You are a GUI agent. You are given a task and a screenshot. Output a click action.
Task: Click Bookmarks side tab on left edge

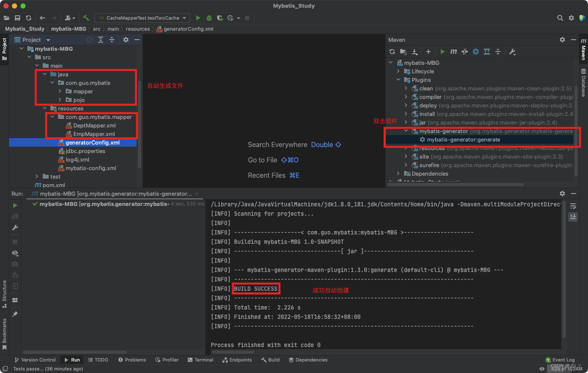(4, 334)
